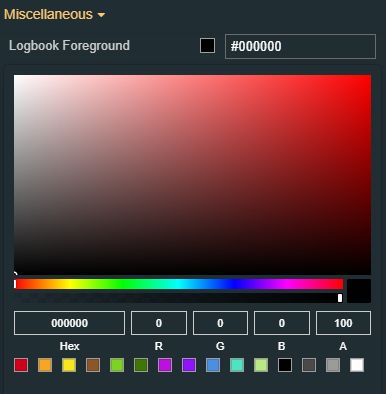Select the magenta preset swatch

[165, 365]
